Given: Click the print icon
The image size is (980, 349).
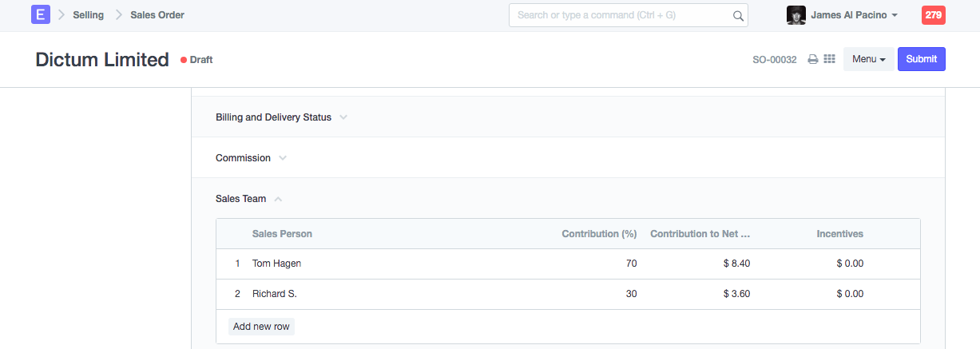Looking at the screenshot, I should point(813,59).
